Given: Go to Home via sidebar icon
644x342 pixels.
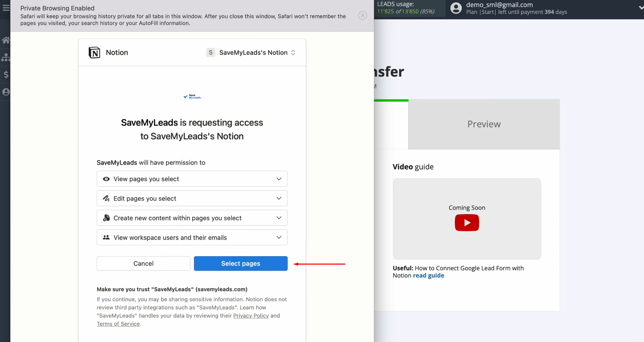Looking at the screenshot, I should click(x=6, y=40).
